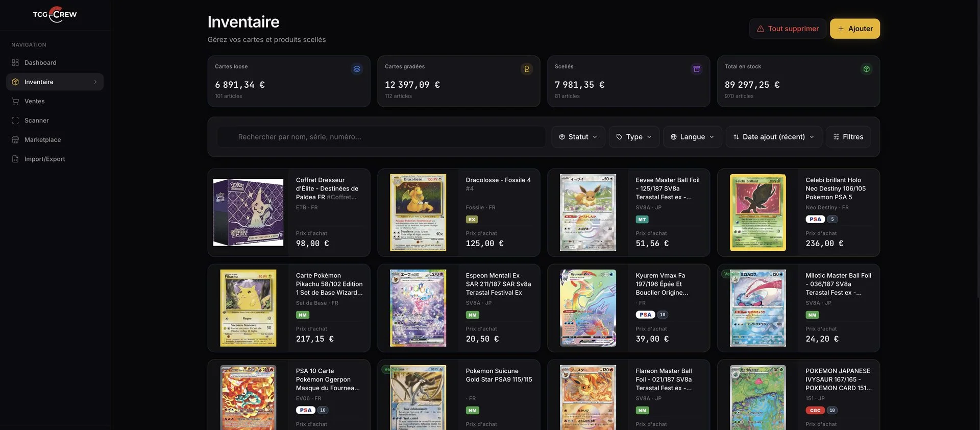Click the sort arrows icon beside Date ajout
Viewport: 980px width, 430px height.
coord(736,137)
